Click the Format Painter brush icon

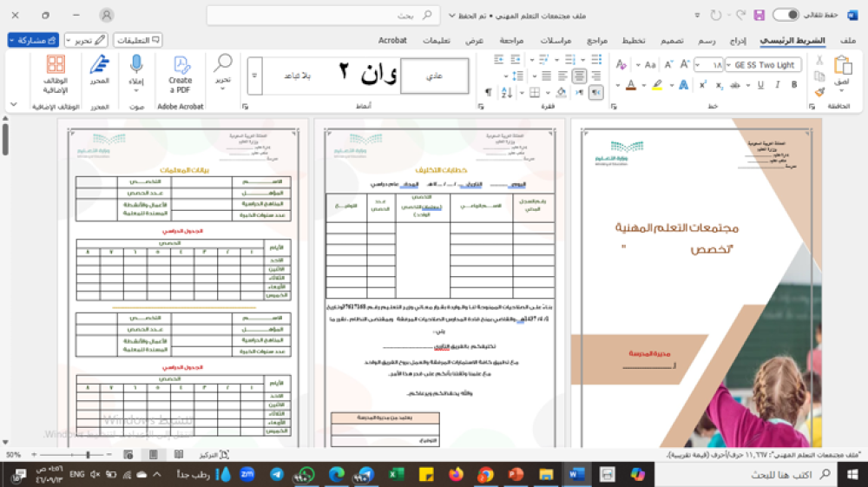pyautogui.click(x=820, y=91)
